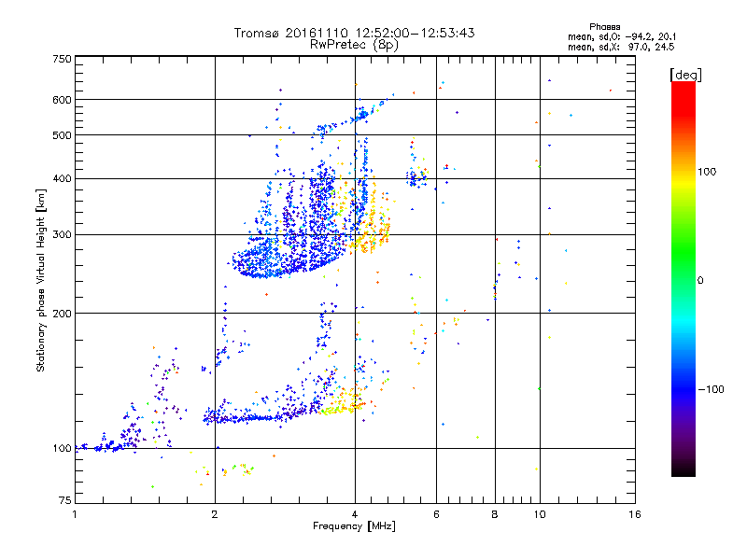Click the '8' frequency axis tick label
The height and width of the screenshot is (560, 747).
(495, 514)
